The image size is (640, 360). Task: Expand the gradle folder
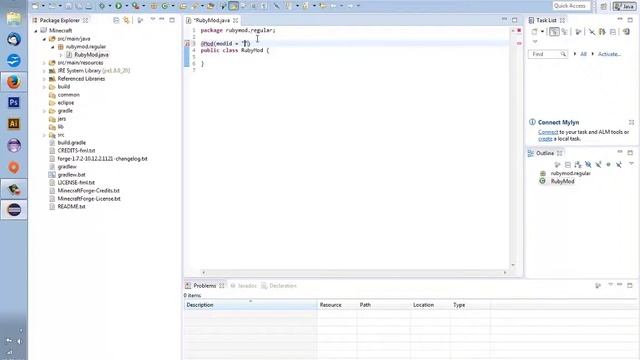pyautogui.click(x=44, y=111)
